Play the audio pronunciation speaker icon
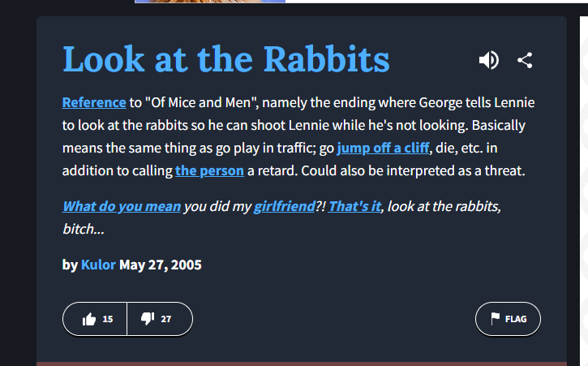The height and width of the screenshot is (366, 588). point(488,59)
